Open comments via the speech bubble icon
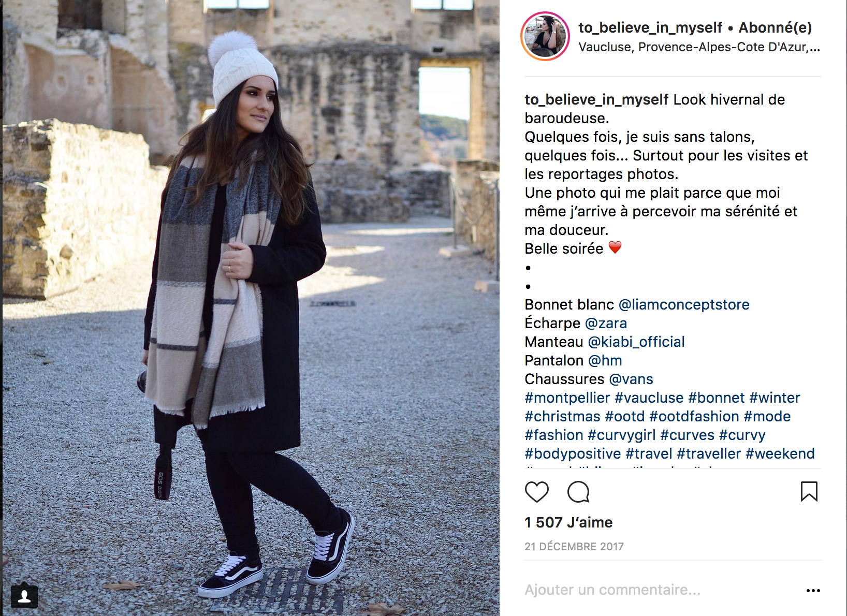 (x=578, y=492)
